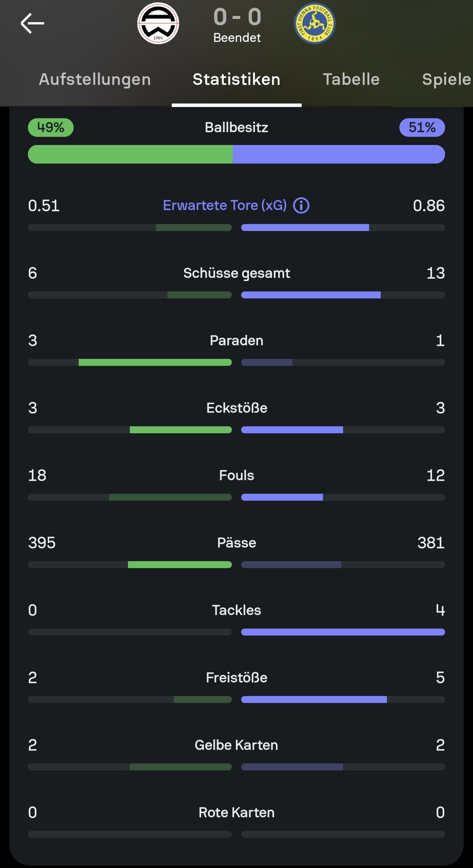This screenshot has width=473, height=868.
Task: Switch to the Aufstellungen tab
Action: (95, 79)
